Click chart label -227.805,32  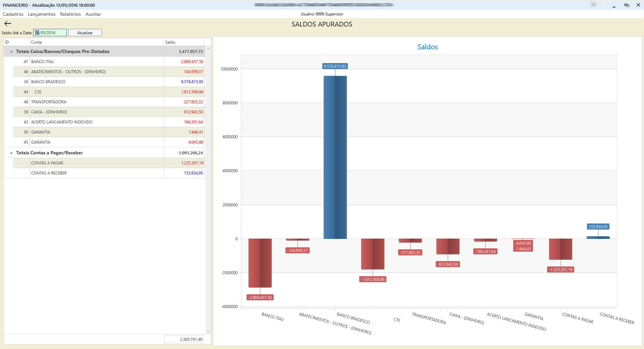coord(410,253)
